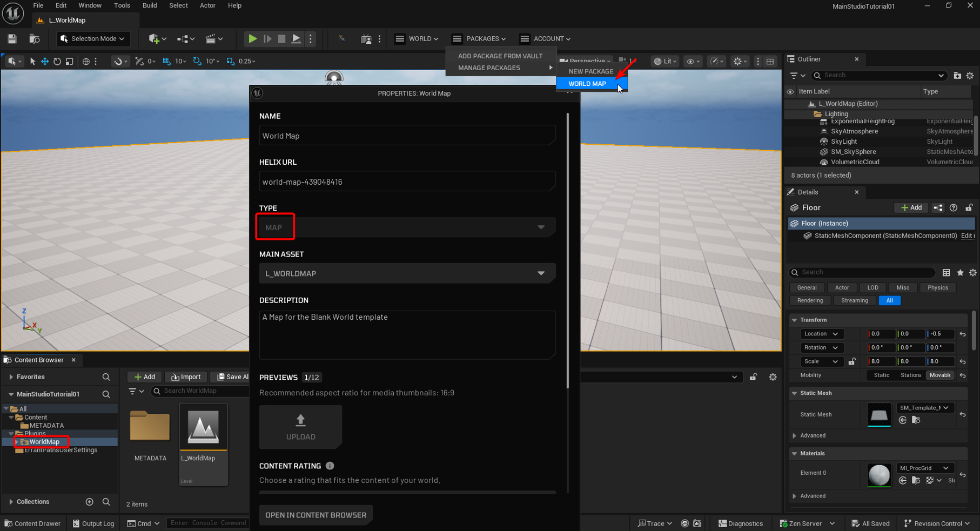Switch to the Rendering filter tab
980x531 pixels.
click(810, 300)
